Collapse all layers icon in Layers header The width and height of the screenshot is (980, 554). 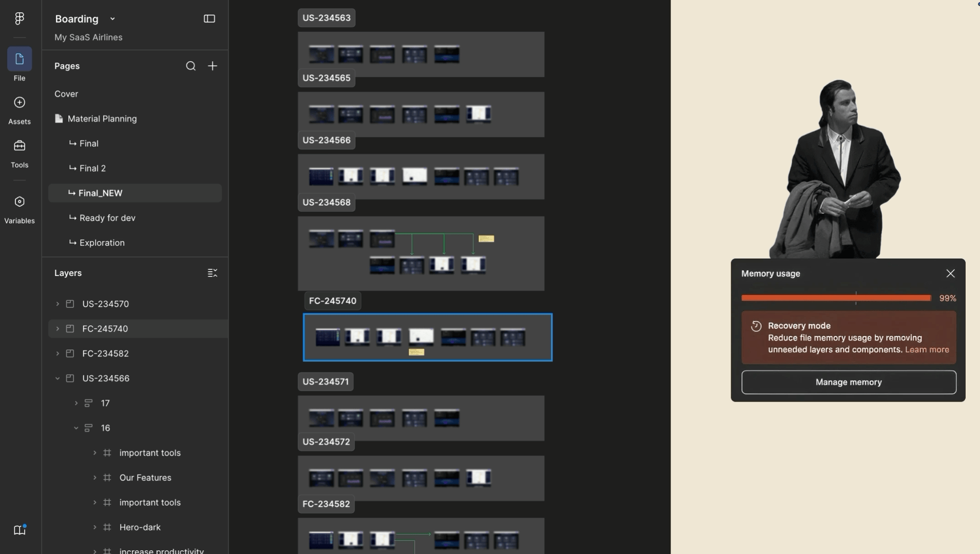(212, 273)
